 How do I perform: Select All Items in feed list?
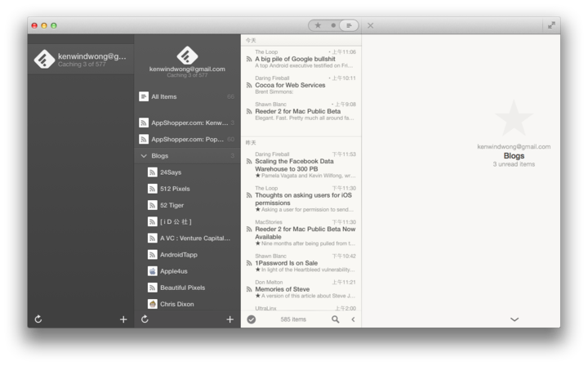(x=163, y=96)
